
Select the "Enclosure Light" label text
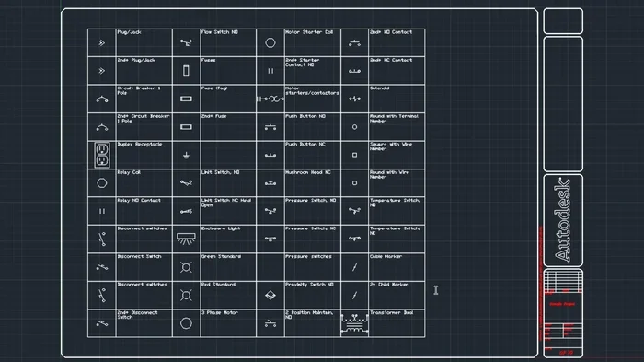coord(221,228)
